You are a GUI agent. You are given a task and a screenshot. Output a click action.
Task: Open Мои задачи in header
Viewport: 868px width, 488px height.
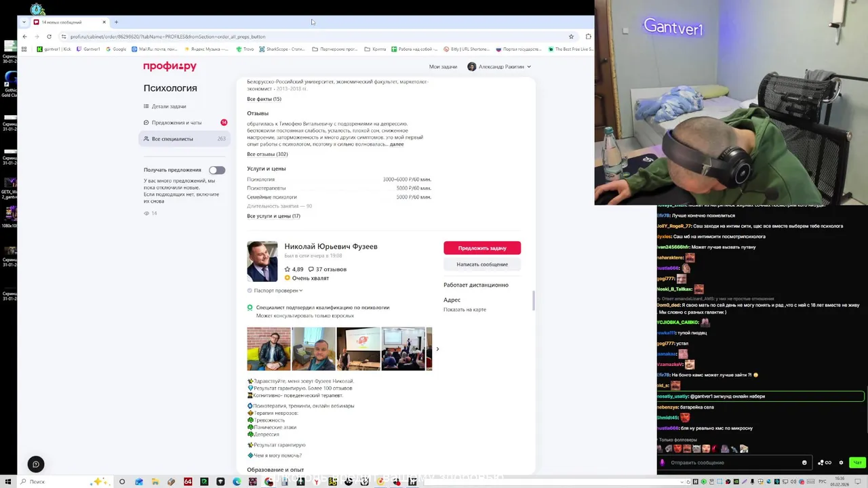pyautogui.click(x=443, y=66)
